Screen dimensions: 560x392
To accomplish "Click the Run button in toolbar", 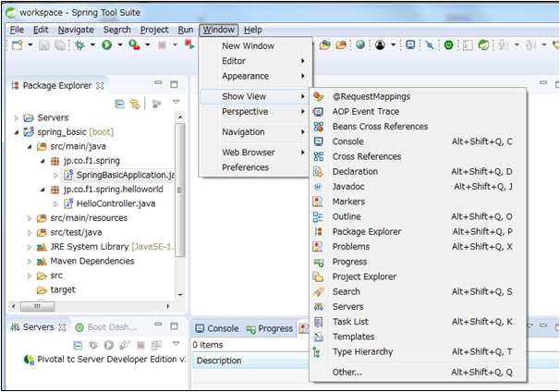I will (106, 44).
